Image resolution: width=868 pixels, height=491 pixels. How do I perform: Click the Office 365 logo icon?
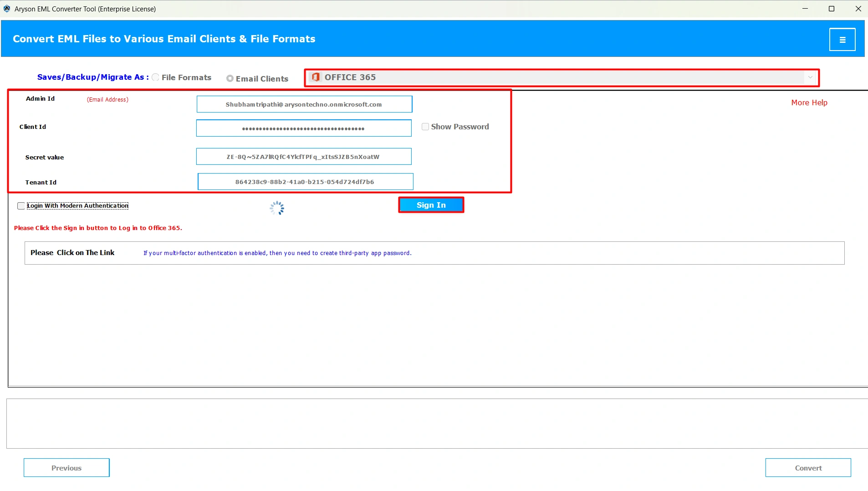316,77
